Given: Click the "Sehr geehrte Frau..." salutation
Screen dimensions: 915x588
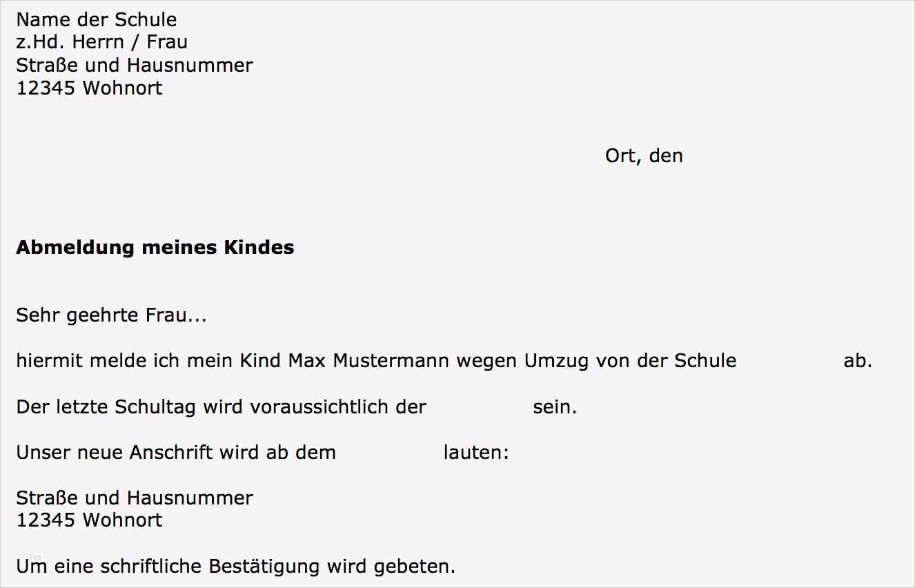Looking at the screenshot, I should click(111, 316).
